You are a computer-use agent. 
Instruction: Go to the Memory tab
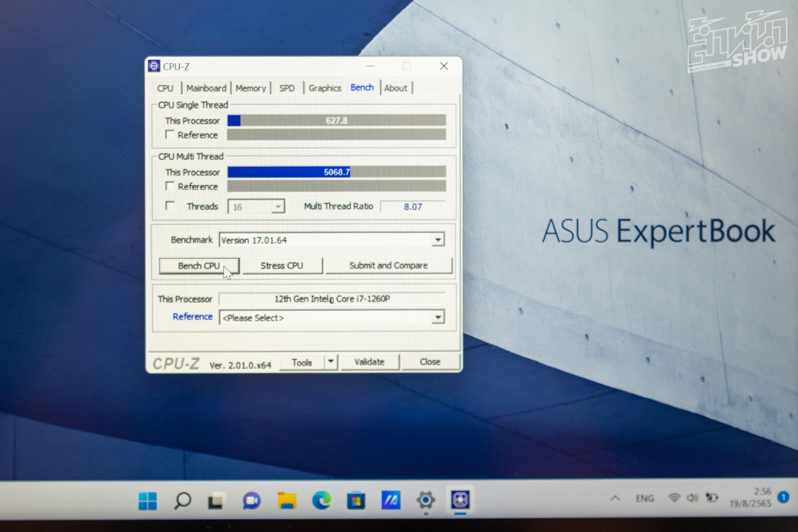pos(251,88)
